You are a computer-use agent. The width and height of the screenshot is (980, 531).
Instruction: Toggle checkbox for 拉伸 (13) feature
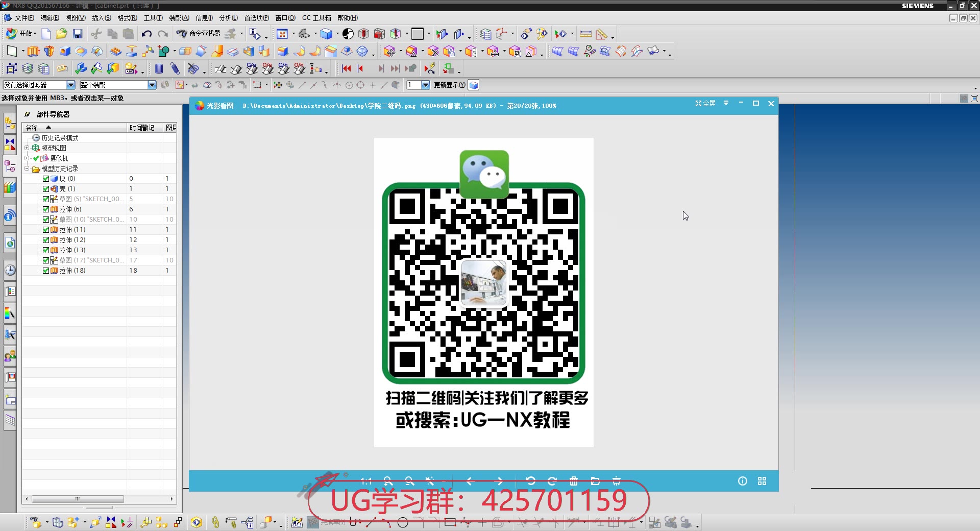pyautogui.click(x=46, y=250)
